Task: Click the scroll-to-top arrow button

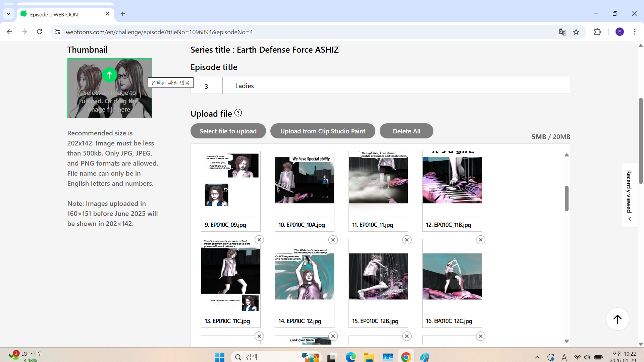Action: (617, 319)
